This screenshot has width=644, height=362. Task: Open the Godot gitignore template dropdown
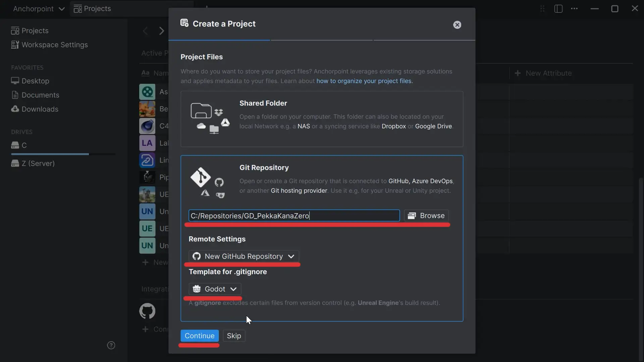click(214, 289)
